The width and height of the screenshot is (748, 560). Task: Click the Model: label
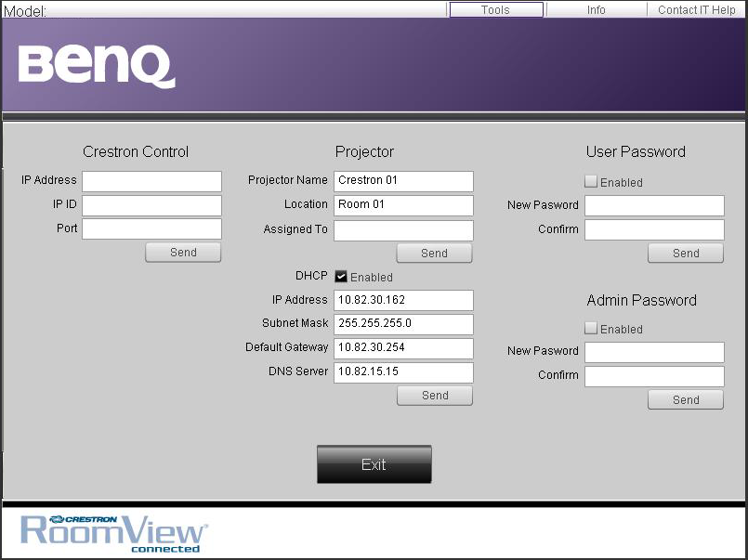pos(25,11)
